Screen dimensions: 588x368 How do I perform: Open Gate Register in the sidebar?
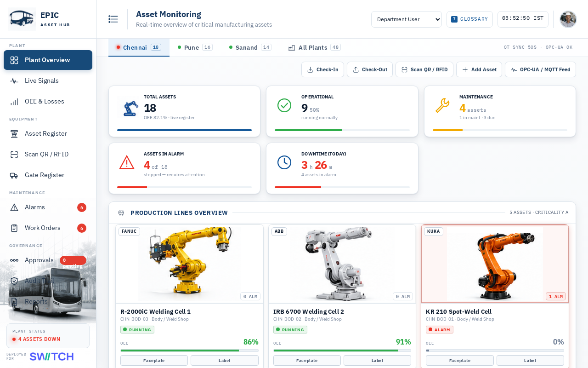(x=48, y=175)
